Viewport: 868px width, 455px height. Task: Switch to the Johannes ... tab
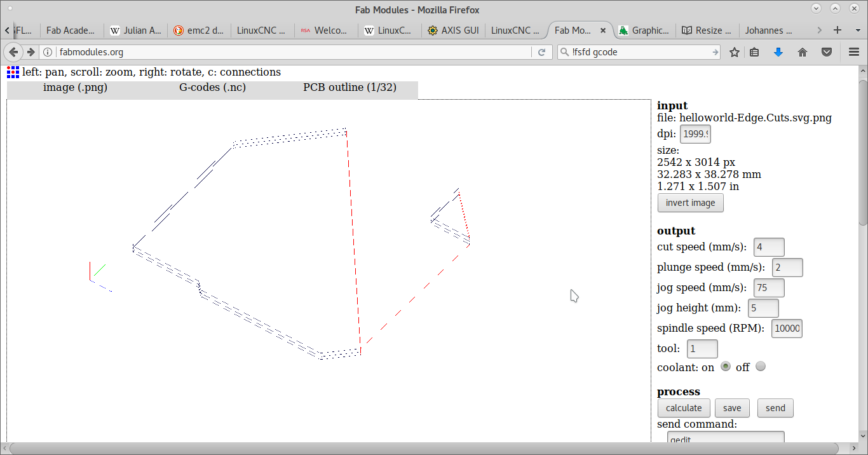pos(770,30)
